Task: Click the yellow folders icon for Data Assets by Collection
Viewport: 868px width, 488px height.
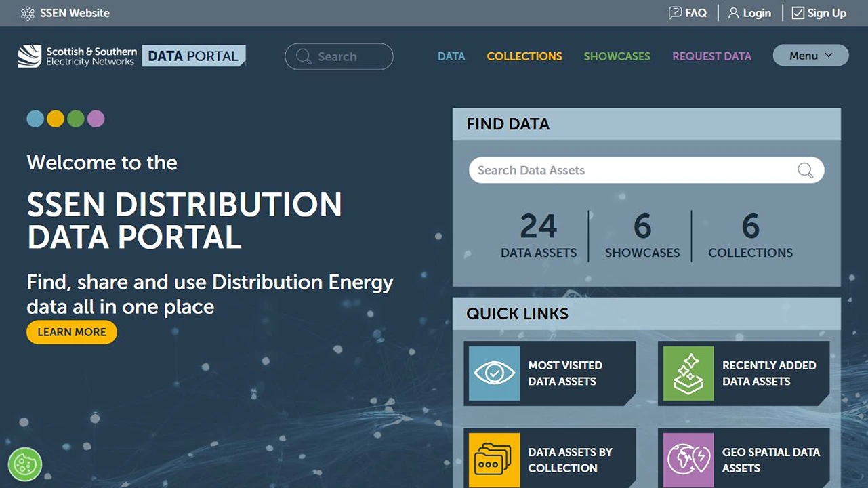Action: (x=494, y=460)
